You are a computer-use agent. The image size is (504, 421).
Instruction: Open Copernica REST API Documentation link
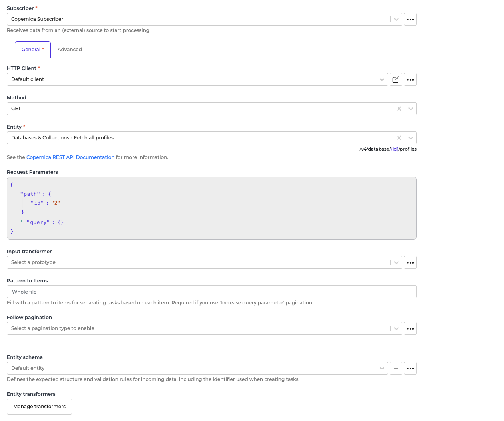(x=70, y=157)
